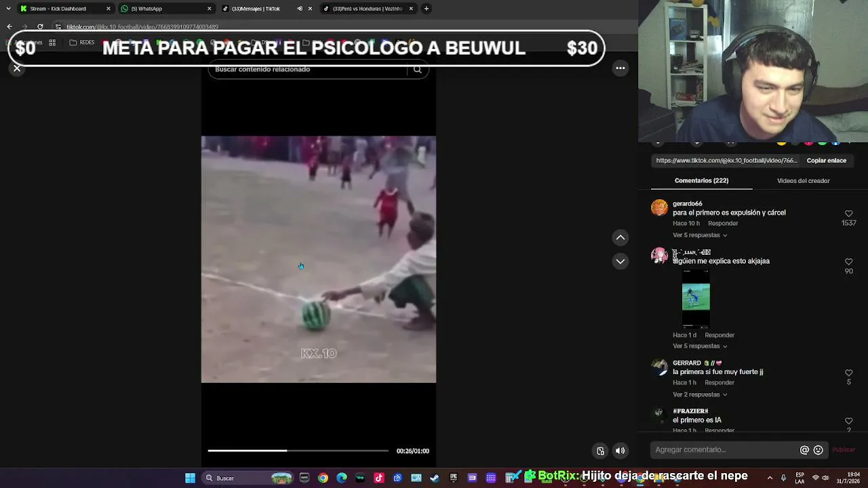Open the browser tab search dropdown

click(x=8, y=9)
